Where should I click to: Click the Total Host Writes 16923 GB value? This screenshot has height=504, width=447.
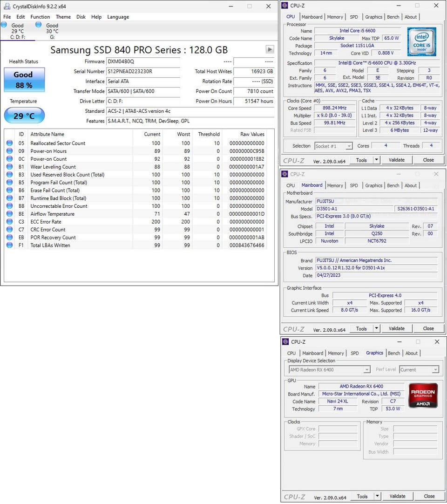click(x=254, y=71)
